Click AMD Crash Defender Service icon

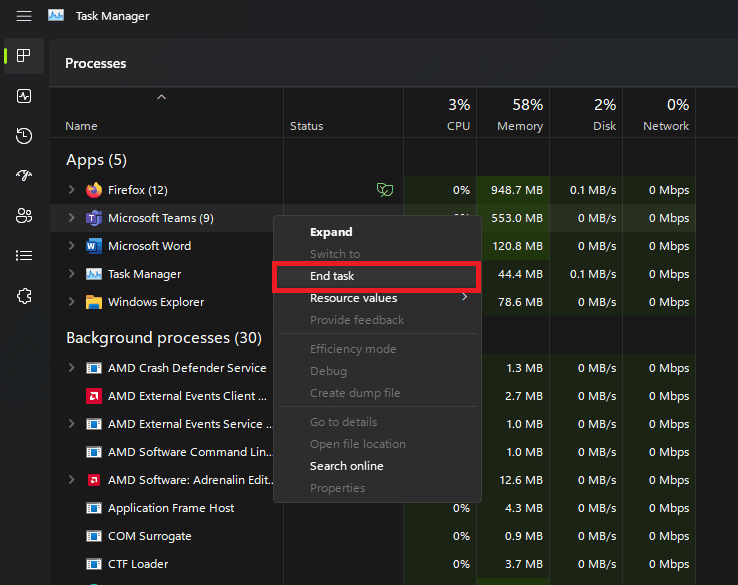tap(94, 368)
